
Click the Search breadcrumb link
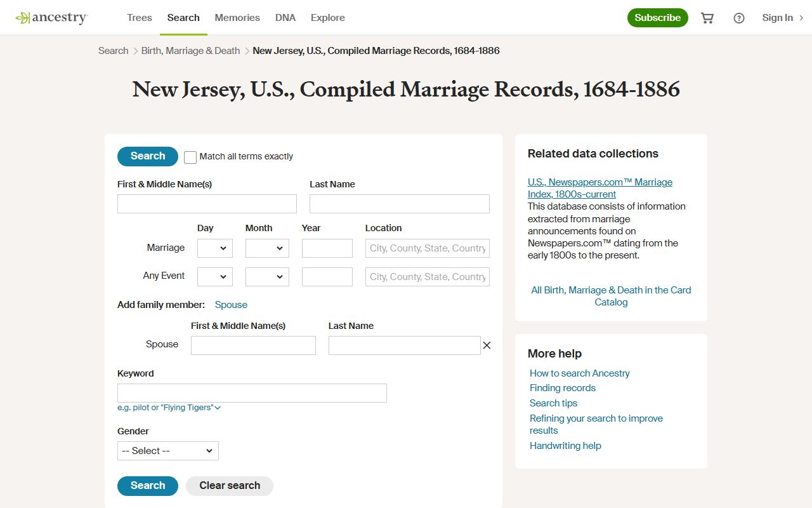pos(114,51)
